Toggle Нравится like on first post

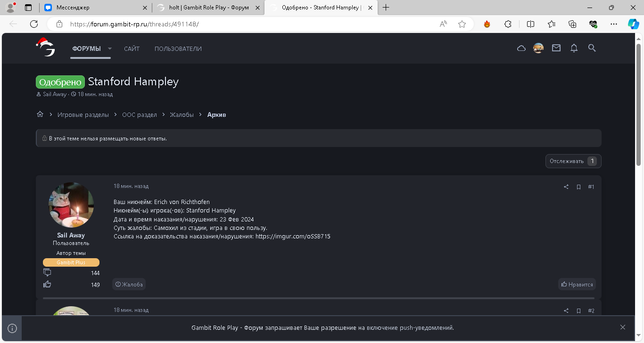577,285
